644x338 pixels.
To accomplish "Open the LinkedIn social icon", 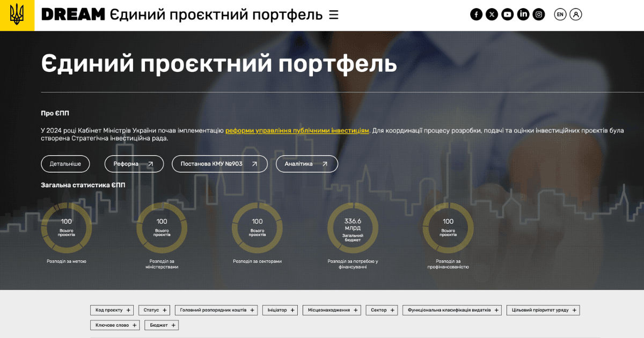I will click(523, 14).
